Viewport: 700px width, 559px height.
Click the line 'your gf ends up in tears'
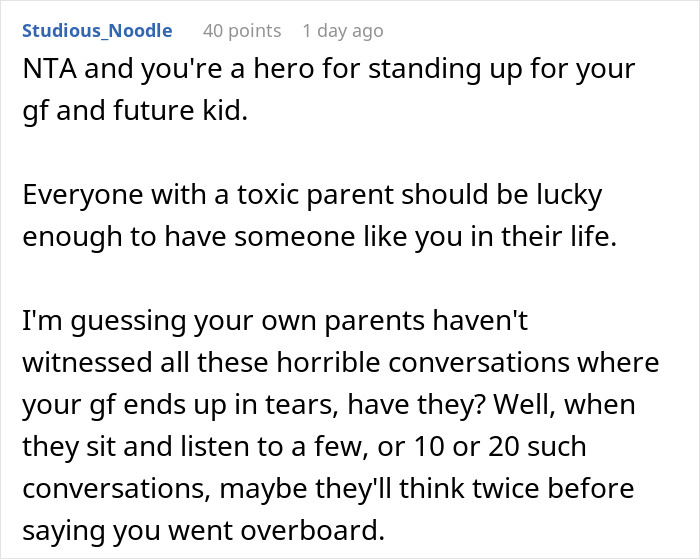coord(329,405)
